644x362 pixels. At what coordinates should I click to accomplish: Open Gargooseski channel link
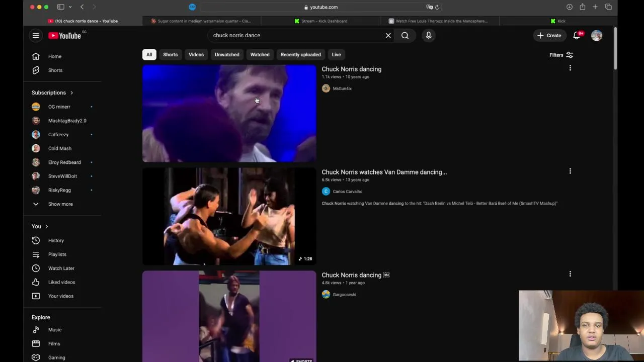(x=344, y=295)
